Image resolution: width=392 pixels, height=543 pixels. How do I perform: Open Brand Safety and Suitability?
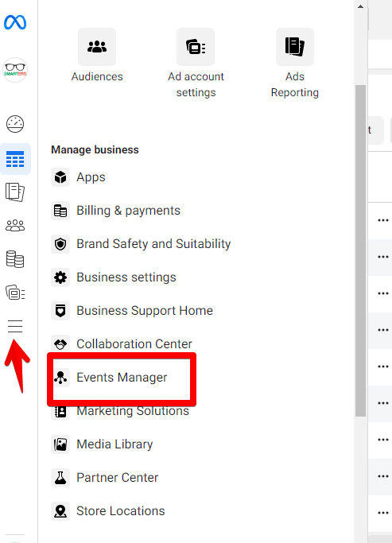pyautogui.click(x=153, y=244)
